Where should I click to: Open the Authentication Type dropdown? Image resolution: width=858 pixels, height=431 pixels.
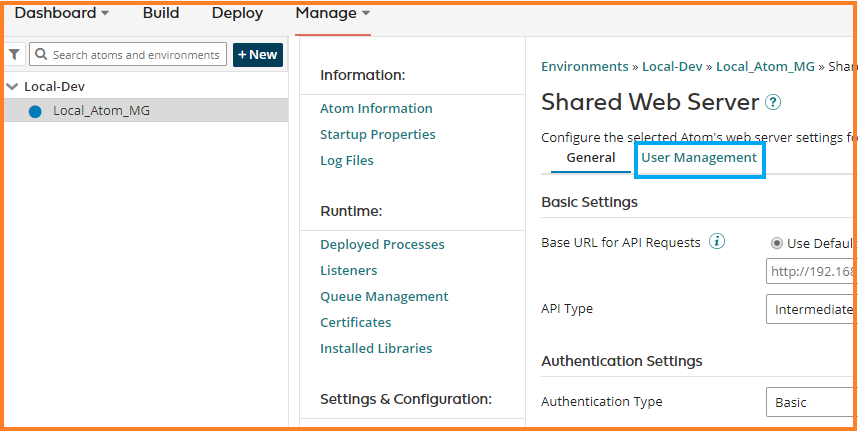pyautogui.click(x=810, y=402)
